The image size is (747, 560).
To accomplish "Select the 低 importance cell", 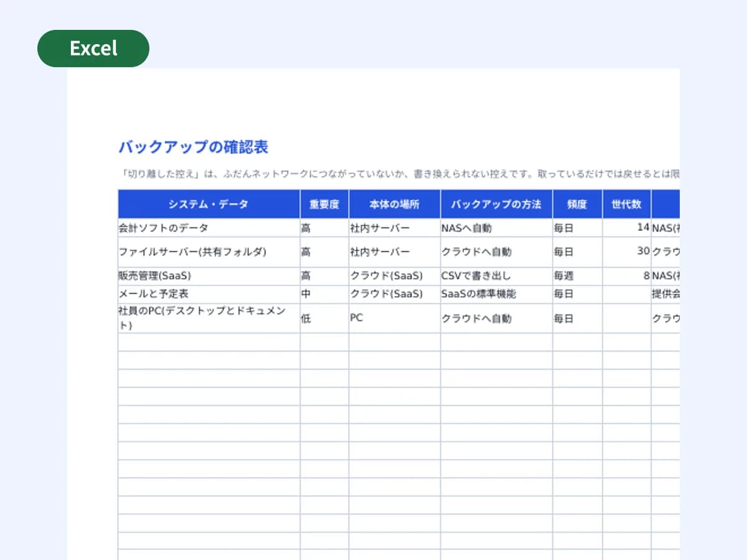I will tap(324, 318).
